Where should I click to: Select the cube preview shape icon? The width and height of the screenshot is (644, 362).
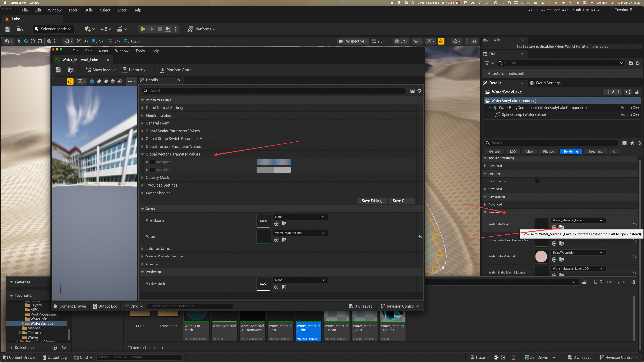click(x=113, y=81)
